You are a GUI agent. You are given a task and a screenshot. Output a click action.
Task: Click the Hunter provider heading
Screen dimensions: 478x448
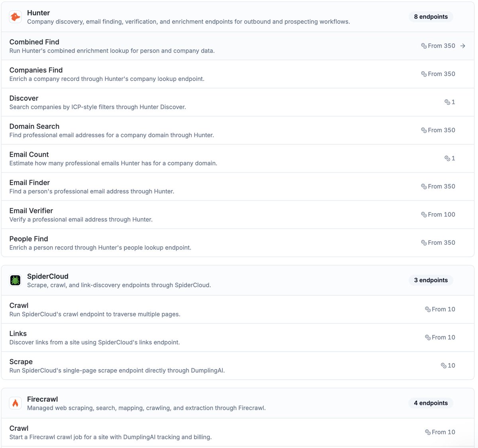(39, 13)
